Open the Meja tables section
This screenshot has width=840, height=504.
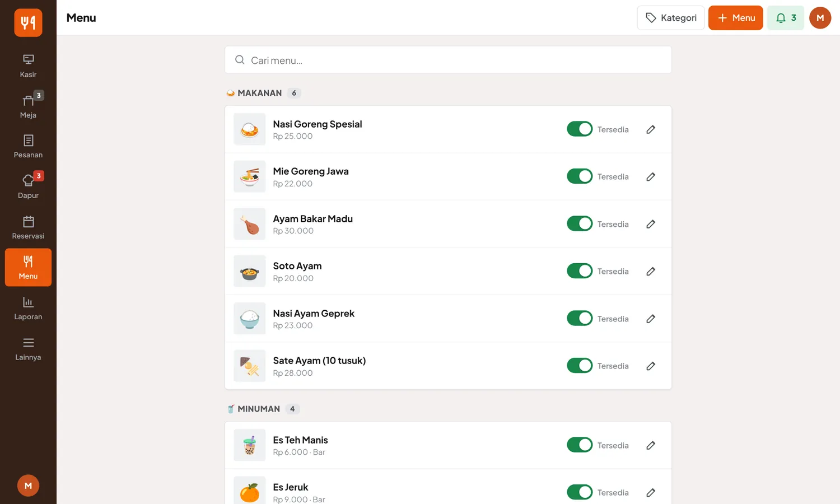[x=28, y=106]
